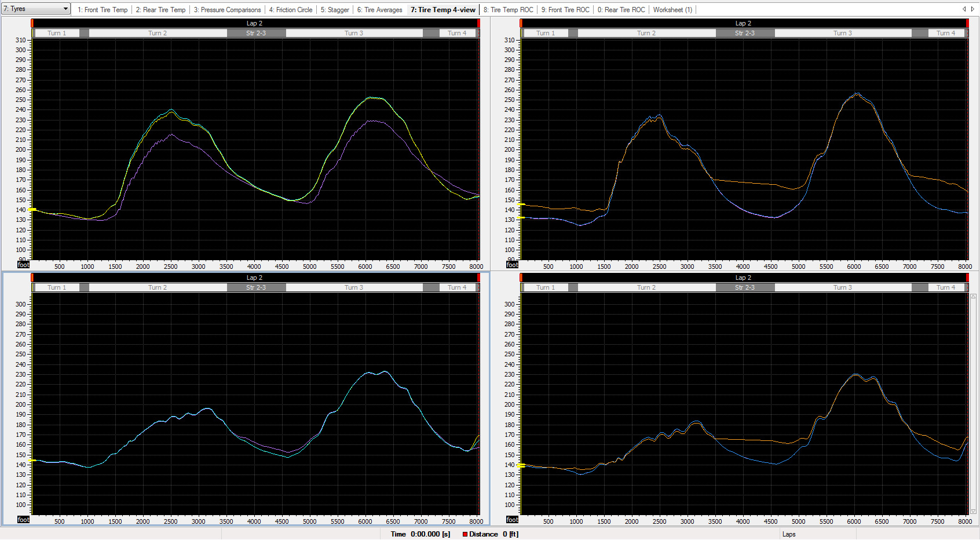The width and height of the screenshot is (980, 540).
Task: Click the "foot" unit label on bottom-left chart
Action: pyautogui.click(x=23, y=520)
